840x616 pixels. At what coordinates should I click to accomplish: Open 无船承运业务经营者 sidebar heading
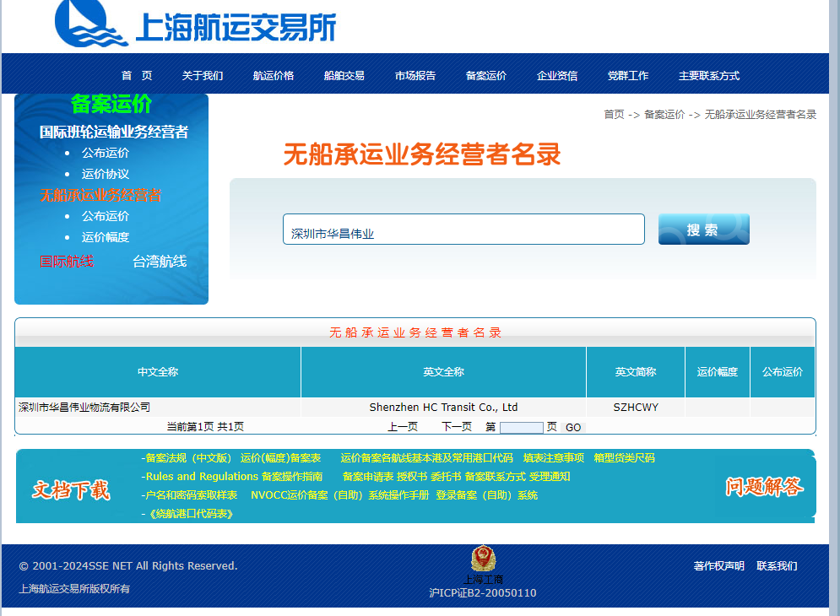(100, 195)
